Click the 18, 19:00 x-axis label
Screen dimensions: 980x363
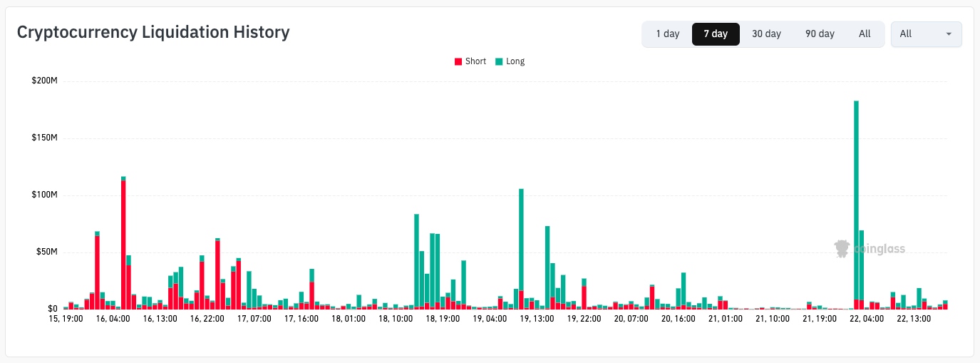click(443, 319)
